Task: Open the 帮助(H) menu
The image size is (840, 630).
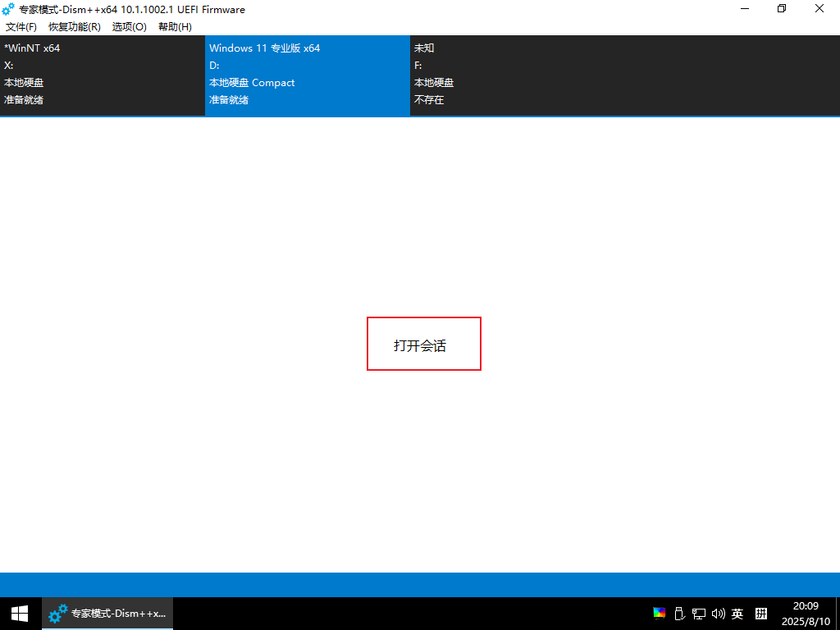Action: (x=176, y=27)
